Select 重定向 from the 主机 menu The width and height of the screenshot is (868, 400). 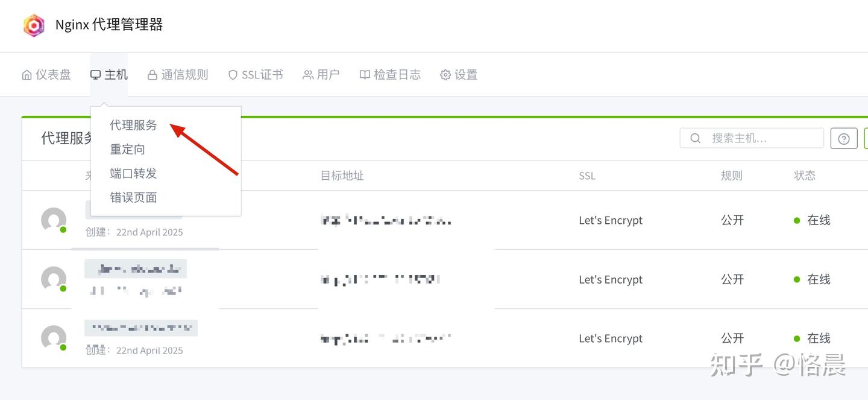127,149
